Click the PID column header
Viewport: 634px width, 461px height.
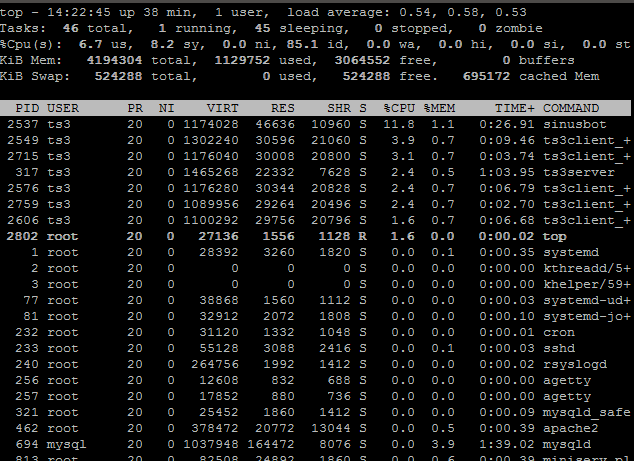27,108
